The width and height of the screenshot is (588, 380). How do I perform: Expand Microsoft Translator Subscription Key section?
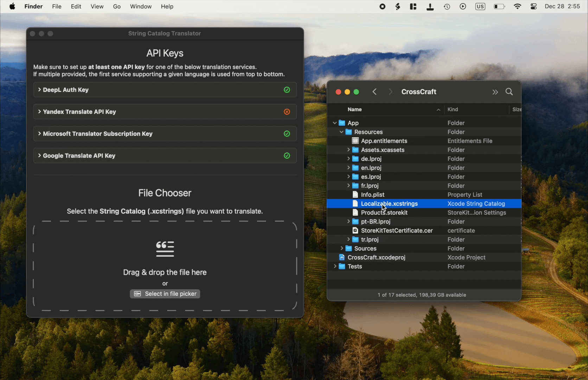(x=39, y=134)
